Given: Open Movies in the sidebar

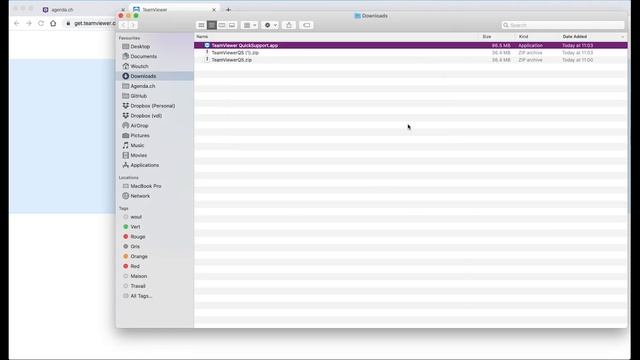Looking at the screenshot, I should (138, 156).
